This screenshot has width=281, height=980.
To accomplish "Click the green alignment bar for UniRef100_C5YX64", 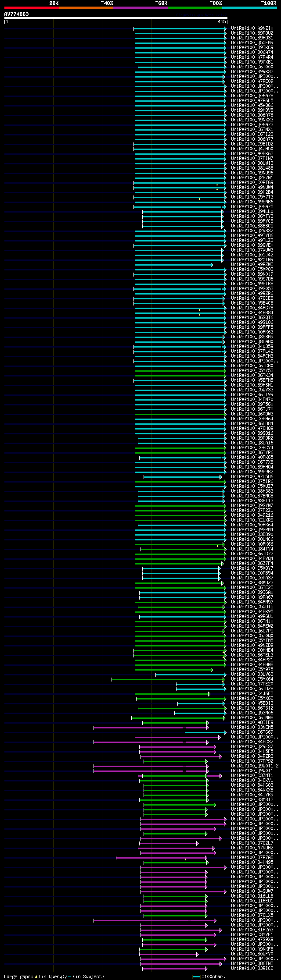I will click(x=169, y=679).
